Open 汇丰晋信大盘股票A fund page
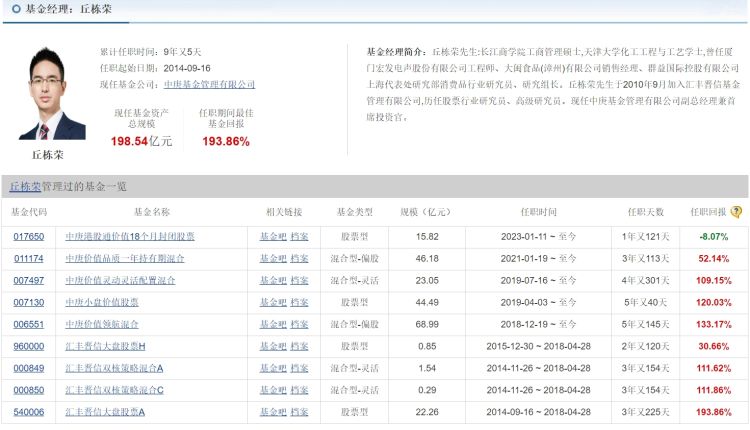The image size is (750, 430). point(105,412)
